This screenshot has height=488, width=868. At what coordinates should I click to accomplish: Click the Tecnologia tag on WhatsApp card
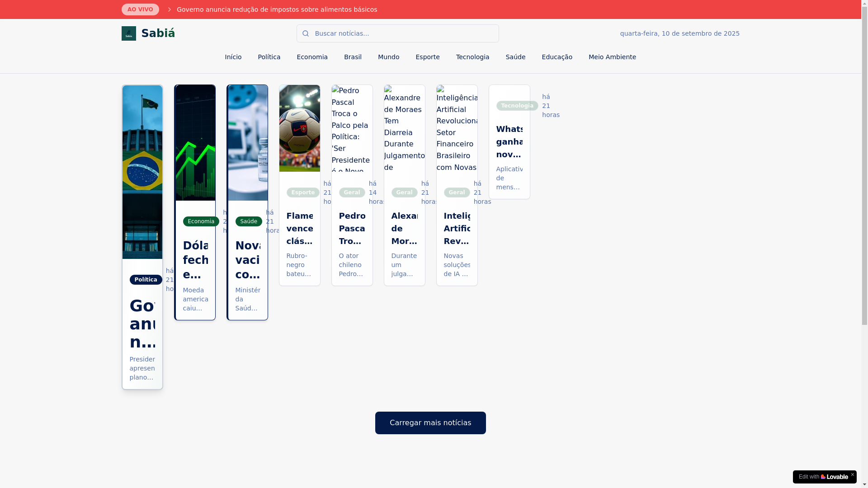tap(517, 106)
